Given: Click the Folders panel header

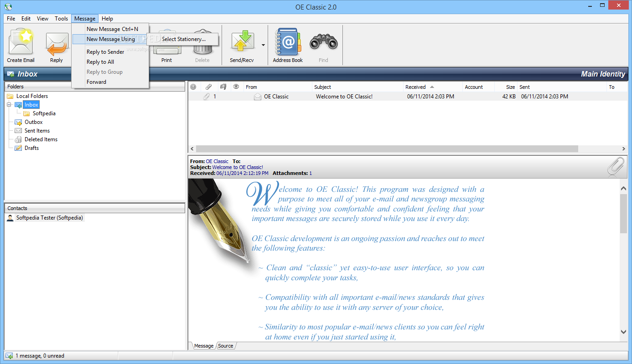Looking at the screenshot, I should [x=95, y=87].
